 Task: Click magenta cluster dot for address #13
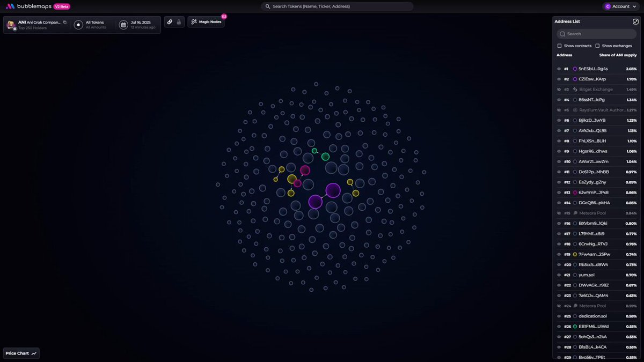click(575, 192)
